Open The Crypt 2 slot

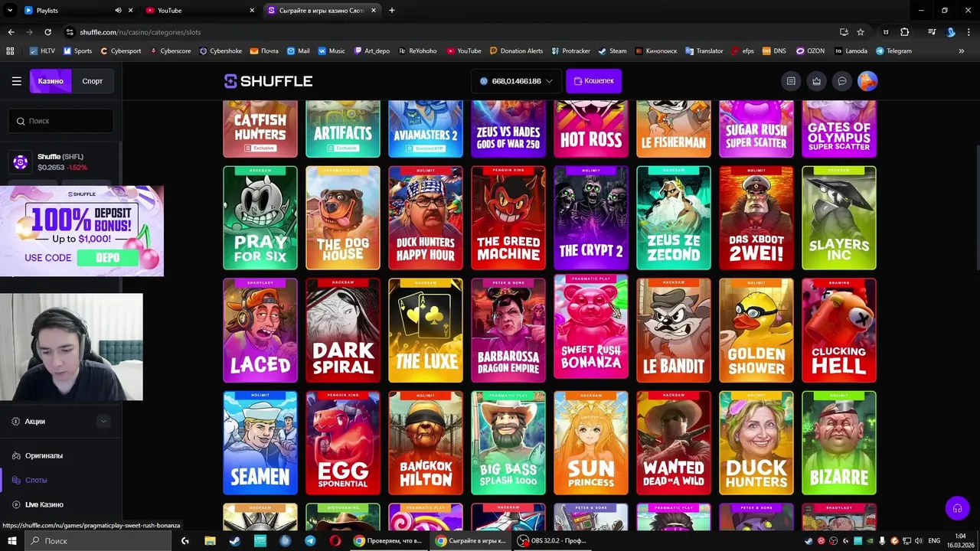coord(591,218)
